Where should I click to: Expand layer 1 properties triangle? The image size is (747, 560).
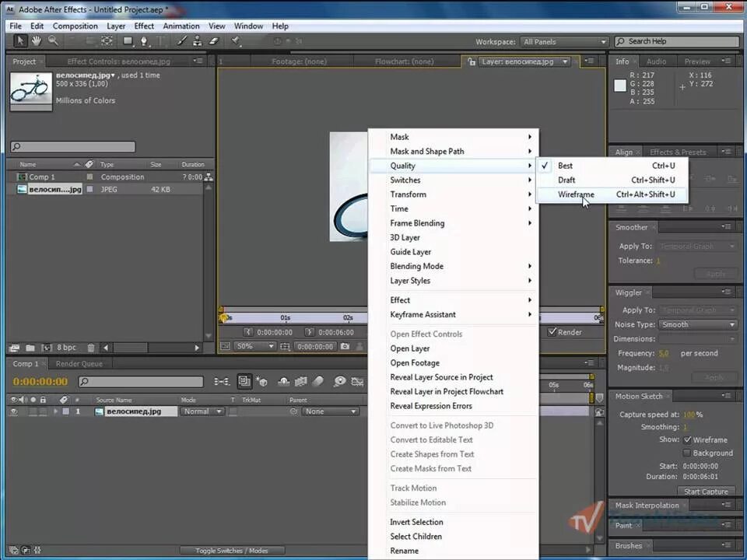tap(55, 411)
